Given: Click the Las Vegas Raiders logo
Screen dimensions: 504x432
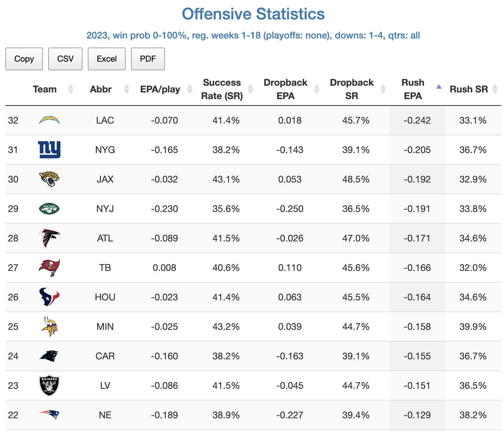Looking at the screenshot, I should pos(49,385).
